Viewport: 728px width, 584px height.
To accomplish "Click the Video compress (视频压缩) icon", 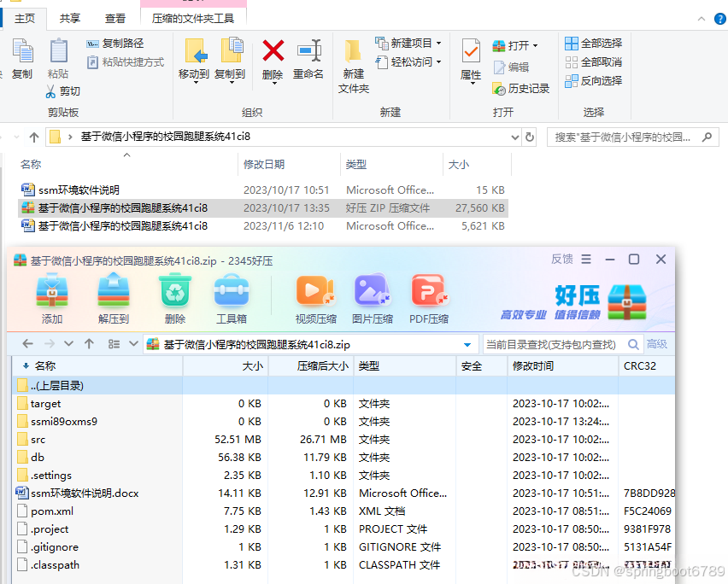I will click(x=315, y=290).
